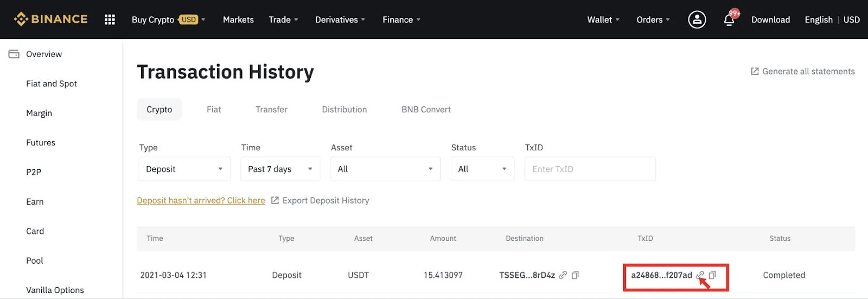Copy destination address TSSEG...8rD4z icon
Image resolution: width=868 pixels, height=299 pixels.
pos(575,275)
